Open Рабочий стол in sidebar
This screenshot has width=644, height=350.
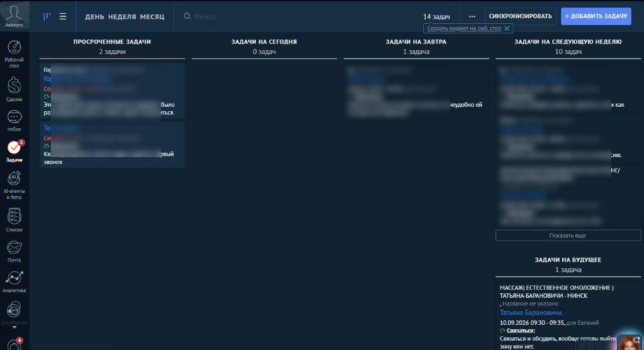[14, 54]
